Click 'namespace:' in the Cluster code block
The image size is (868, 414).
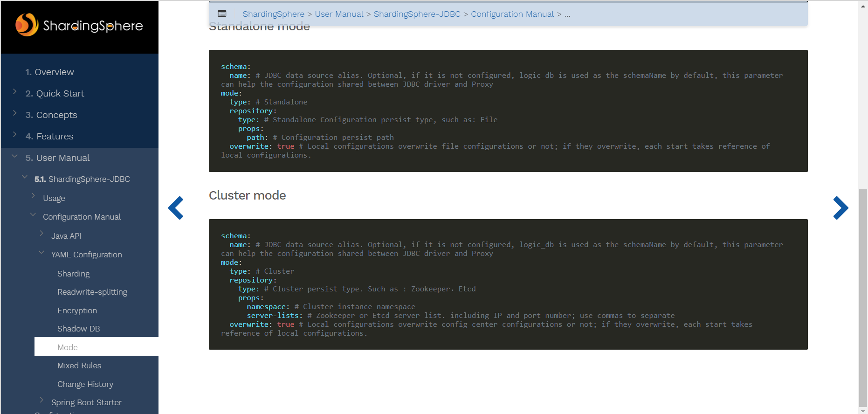tap(268, 307)
